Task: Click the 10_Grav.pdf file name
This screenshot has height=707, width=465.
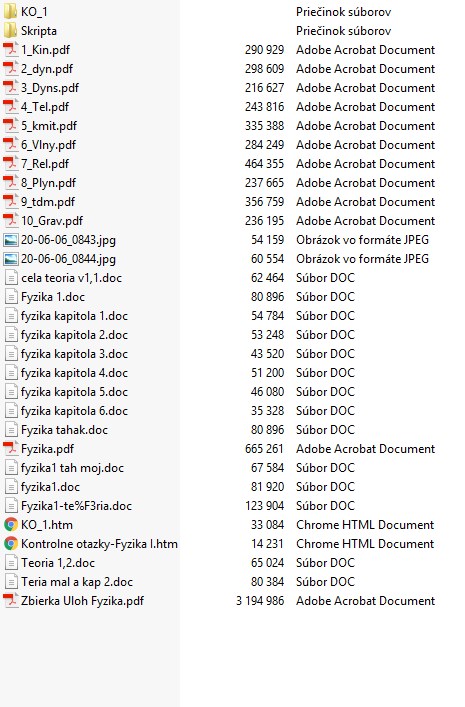Action: [52, 221]
